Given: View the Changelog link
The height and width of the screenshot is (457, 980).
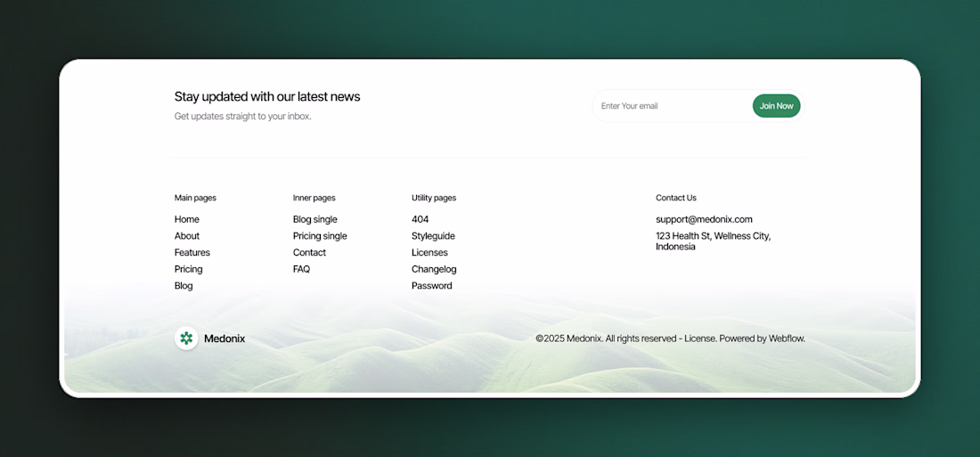Looking at the screenshot, I should click(434, 269).
